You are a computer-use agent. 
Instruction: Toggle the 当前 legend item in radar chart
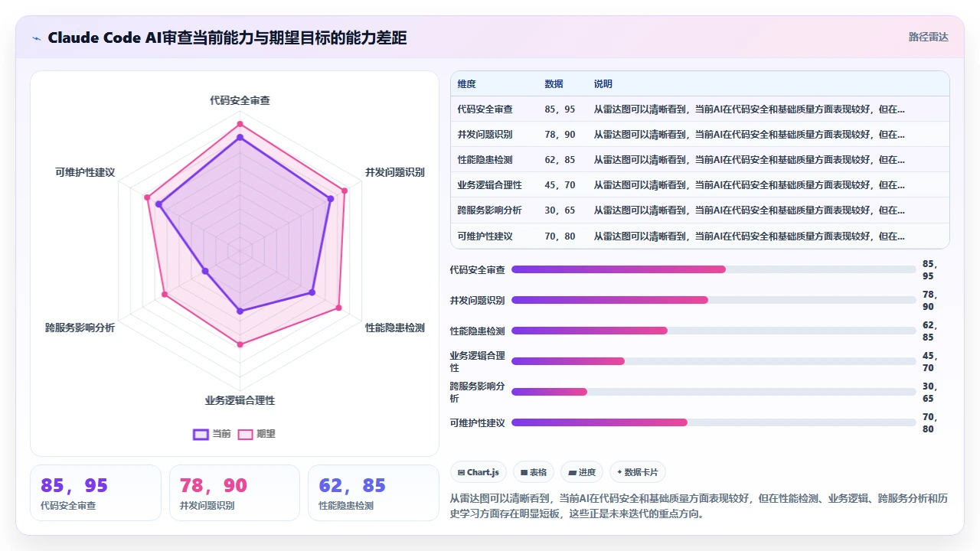tap(212, 434)
